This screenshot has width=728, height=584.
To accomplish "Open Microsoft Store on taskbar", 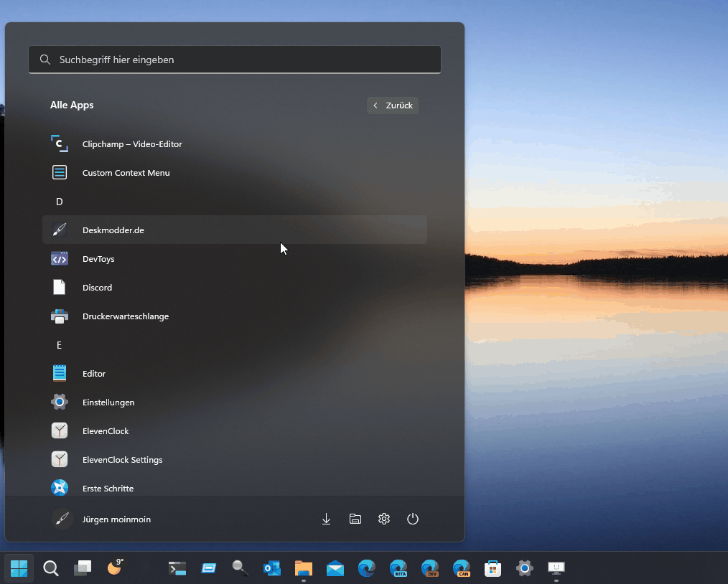I will tap(493, 568).
